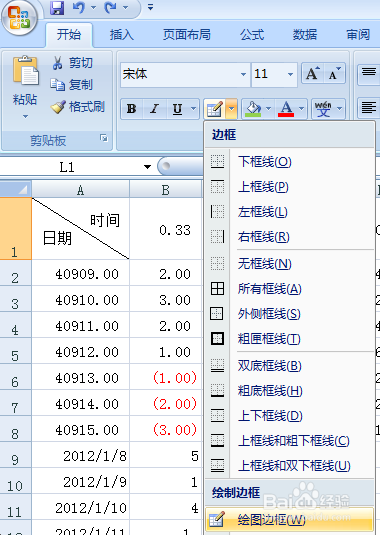This screenshot has width=380, height=535.
Task: Choose 外侧框线(S) outside borders
Action: (x=289, y=314)
